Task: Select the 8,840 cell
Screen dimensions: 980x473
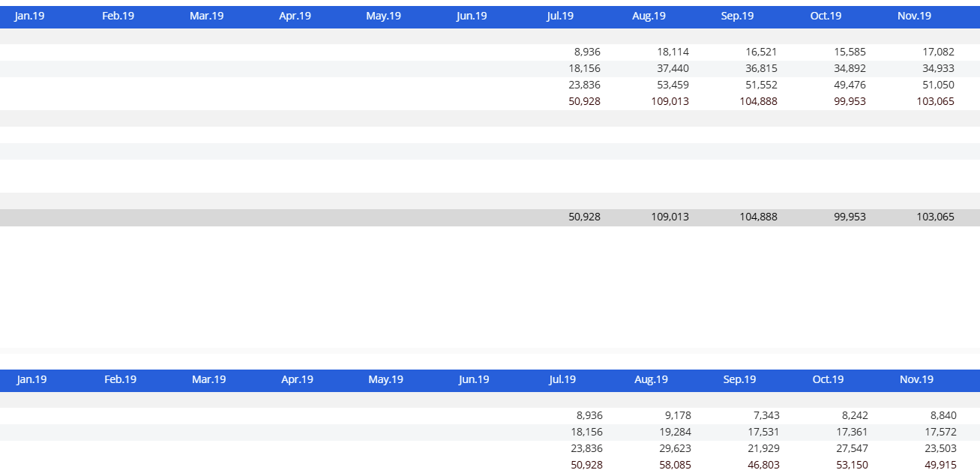Action: click(943, 415)
